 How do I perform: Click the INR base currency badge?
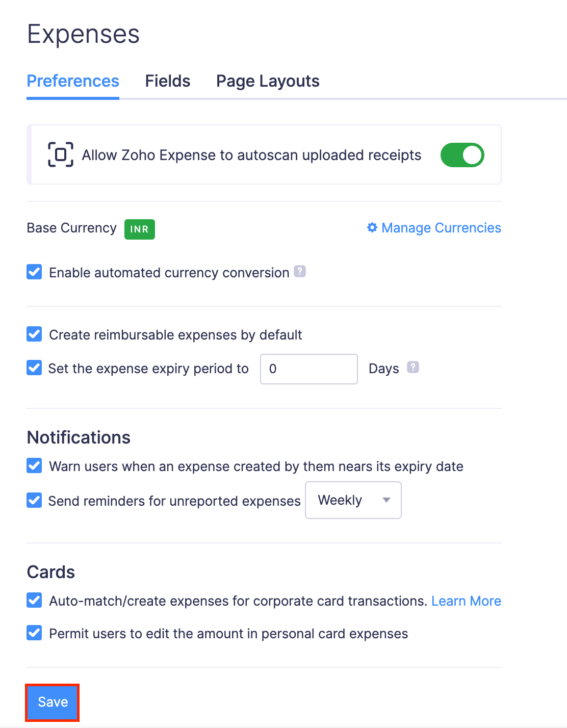[x=139, y=229]
